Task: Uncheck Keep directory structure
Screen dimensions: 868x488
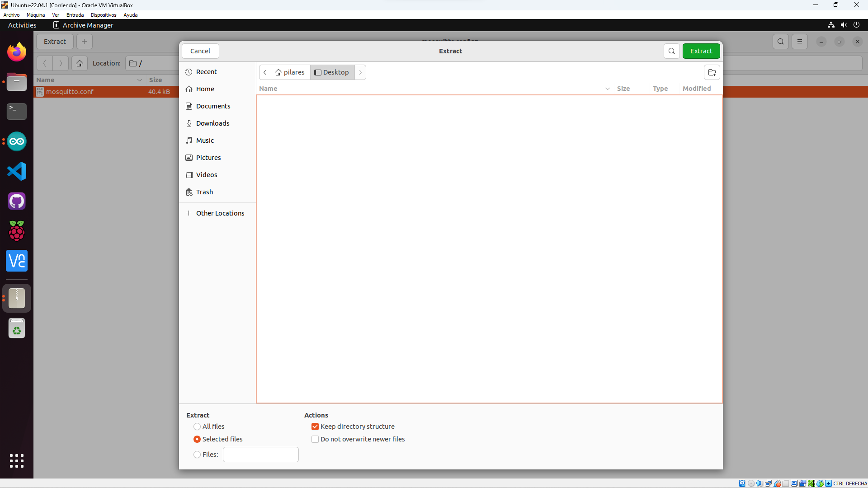Action: coord(315,427)
